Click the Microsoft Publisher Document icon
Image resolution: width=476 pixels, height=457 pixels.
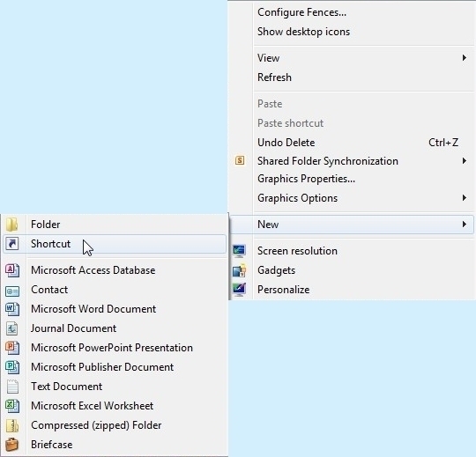pos(12,367)
